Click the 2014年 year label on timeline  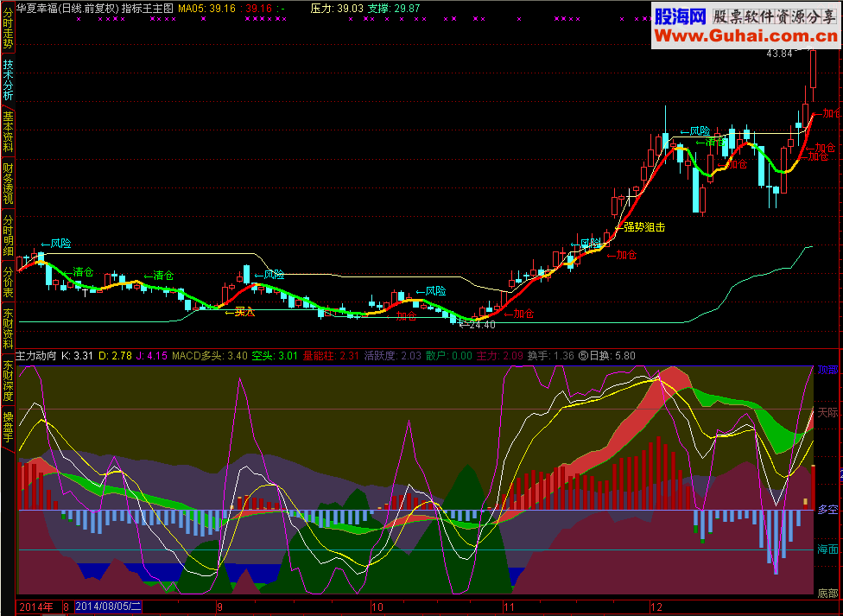pos(36,606)
